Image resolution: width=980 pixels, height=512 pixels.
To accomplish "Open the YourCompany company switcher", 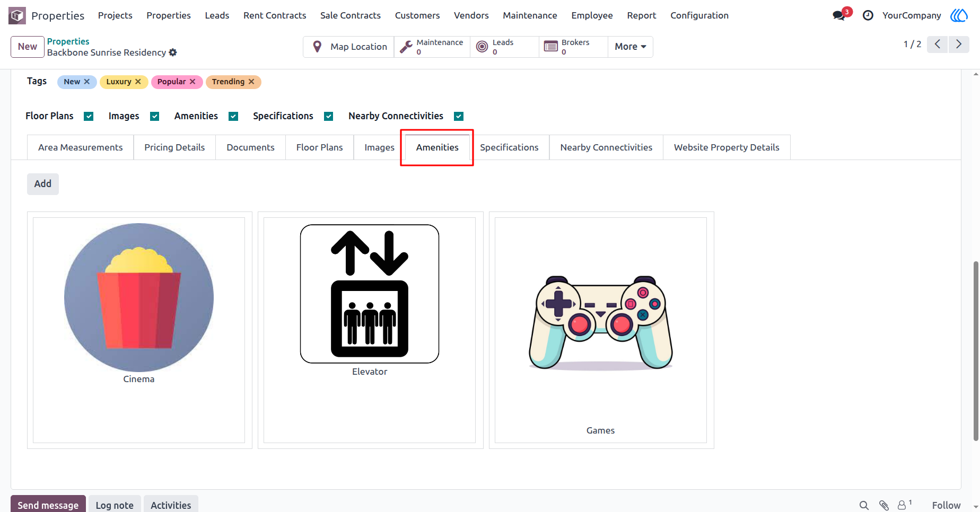I will [912, 15].
